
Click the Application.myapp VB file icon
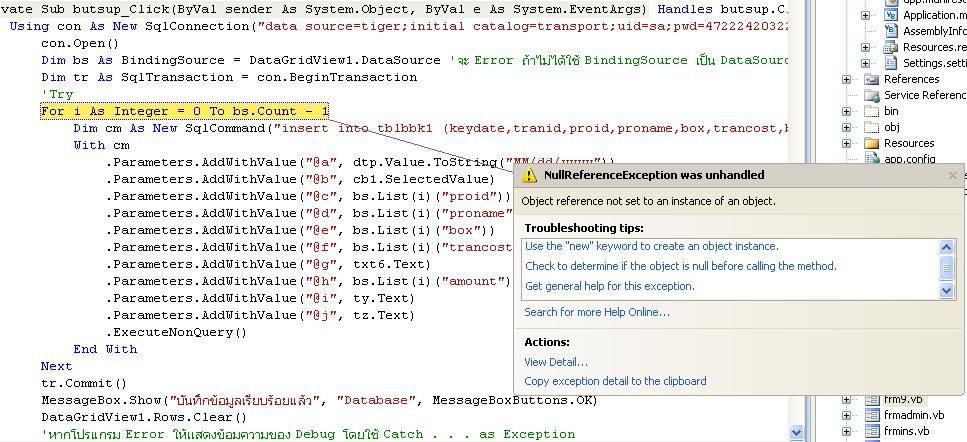coord(891,15)
